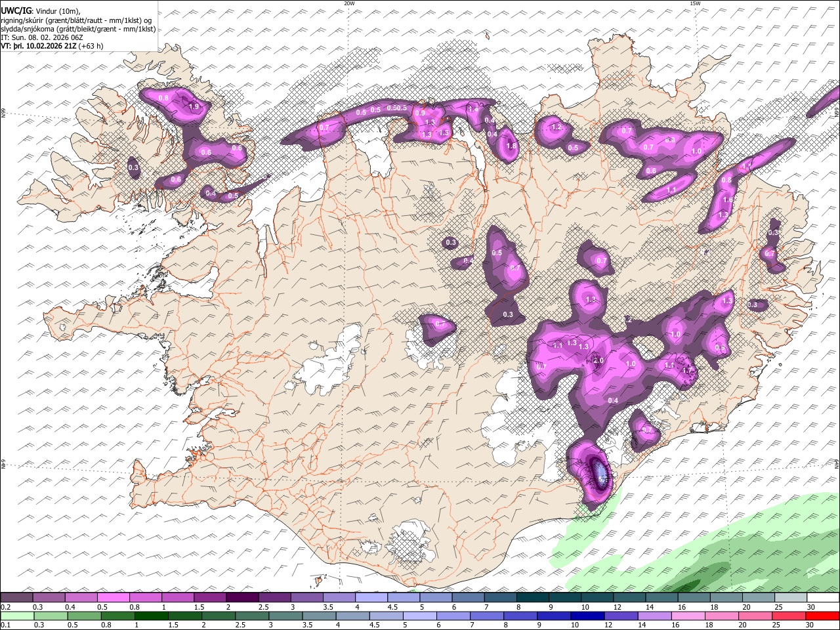Click the 'VT: þri. 10.02.2026 21Z (+63 h)' line
The width and height of the screenshot is (840, 630).
[52, 46]
